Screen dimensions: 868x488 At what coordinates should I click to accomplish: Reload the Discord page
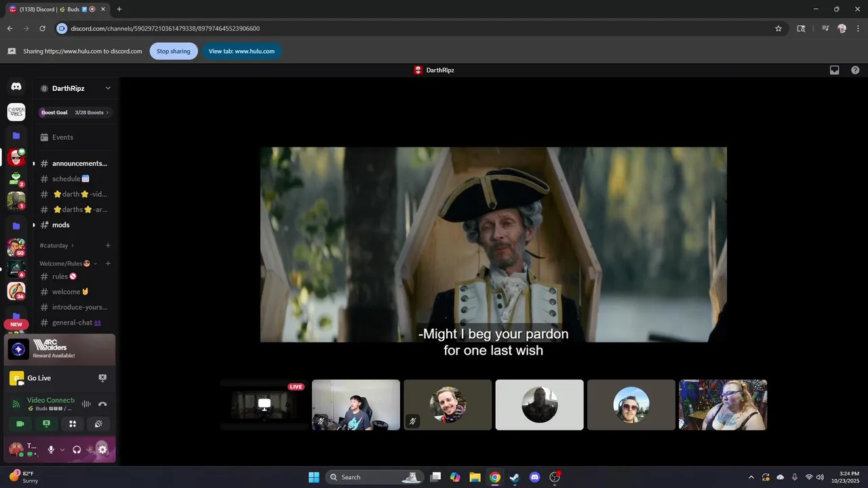42,28
